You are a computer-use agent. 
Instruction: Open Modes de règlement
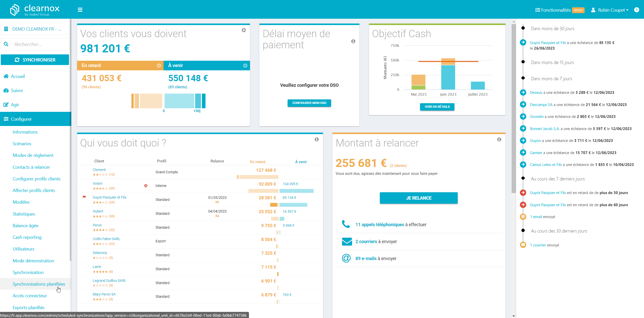[x=33, y=155]
